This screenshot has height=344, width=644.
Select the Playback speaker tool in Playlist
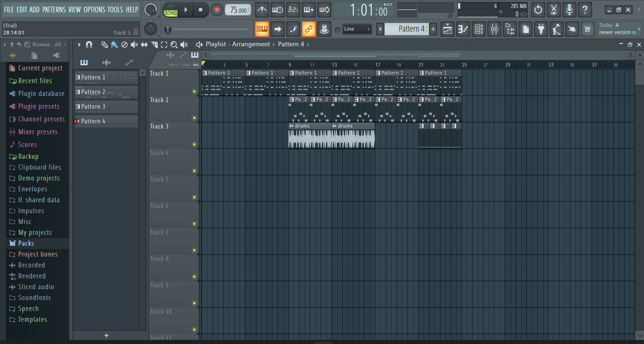click(184, 44)
